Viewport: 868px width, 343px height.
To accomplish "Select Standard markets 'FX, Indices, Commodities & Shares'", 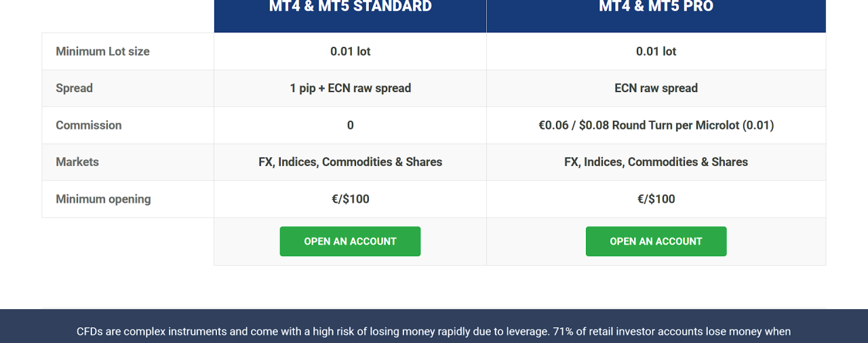I will [350, 162].
